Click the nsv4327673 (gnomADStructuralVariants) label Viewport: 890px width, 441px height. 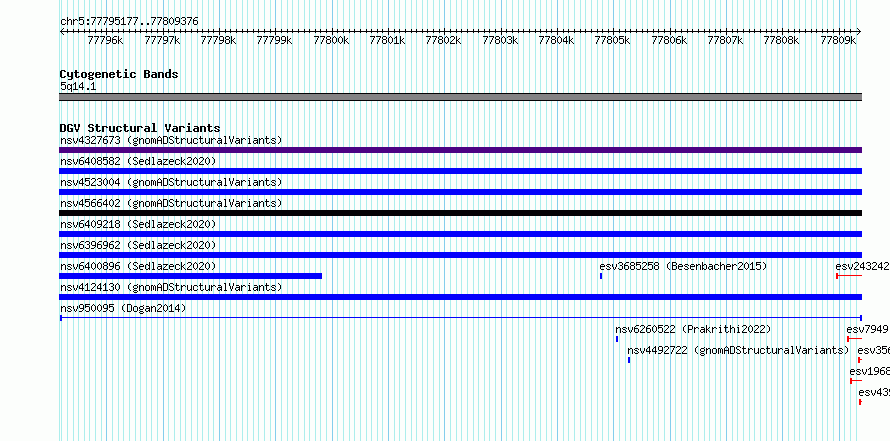tap(171, 140)
